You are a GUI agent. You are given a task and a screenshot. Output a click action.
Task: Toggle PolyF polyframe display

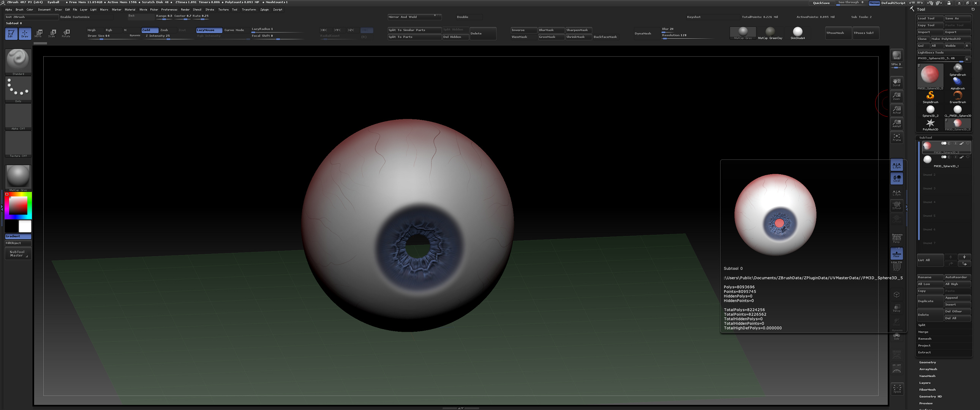click(x=897, y=266)
